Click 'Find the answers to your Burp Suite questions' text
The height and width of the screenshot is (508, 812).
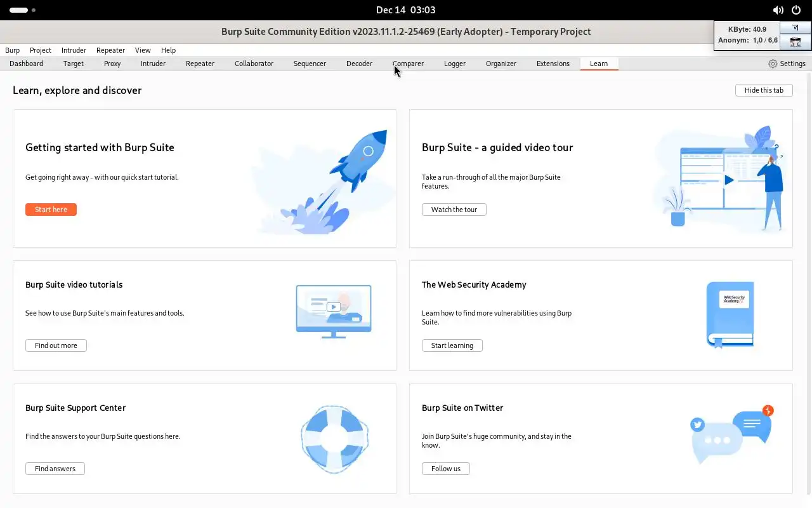pyautogui.click(x=103, y=436)
